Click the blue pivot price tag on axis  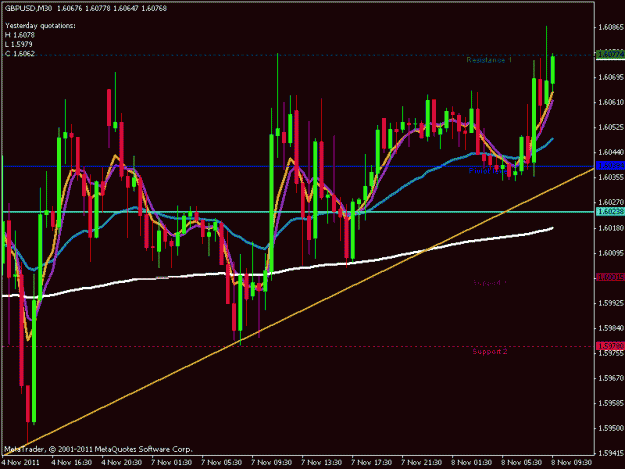coord(610,165)
